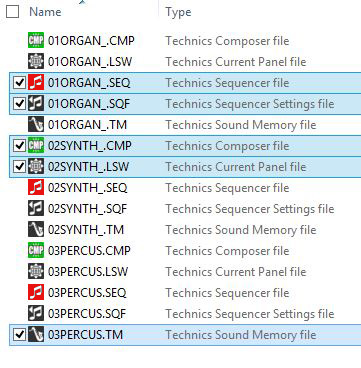Click the 01ORGAN_.SQF settings file icon
The width and height of the screenshot is (361, 368).
[x=36, y=104]
